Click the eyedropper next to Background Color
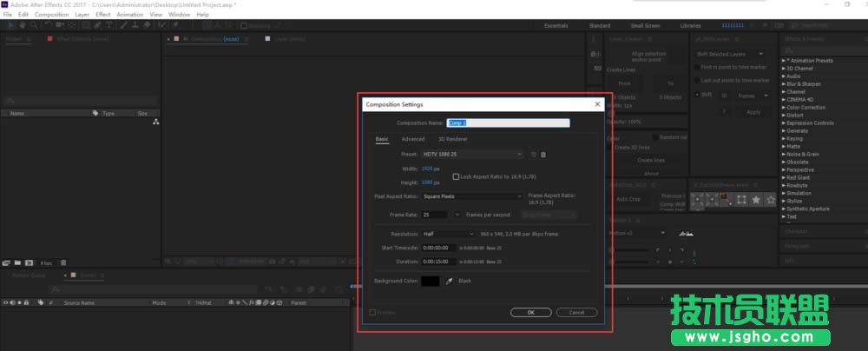 click(449, 281)
